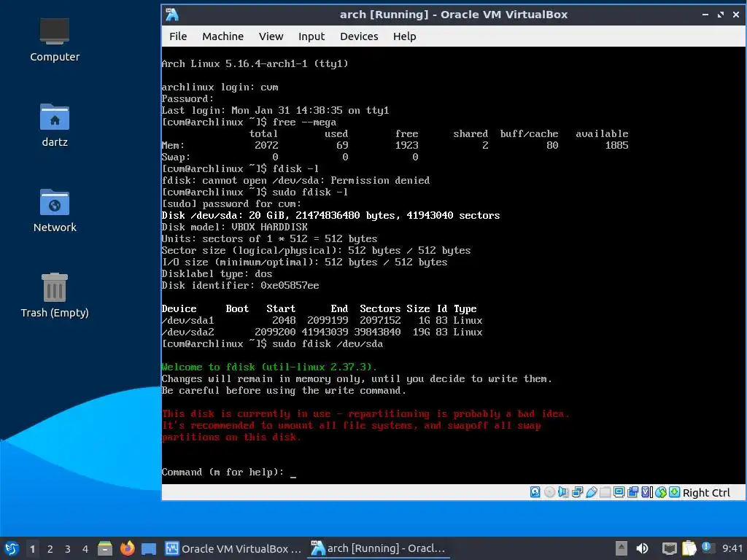This screenshot has height=560, width=747.
Task: Click the 'Disk identifier: 0xe05857ee' line
Action: click(240, 286)
